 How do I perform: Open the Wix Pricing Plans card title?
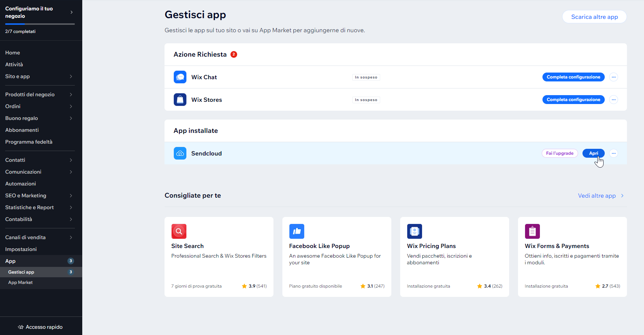431,246
